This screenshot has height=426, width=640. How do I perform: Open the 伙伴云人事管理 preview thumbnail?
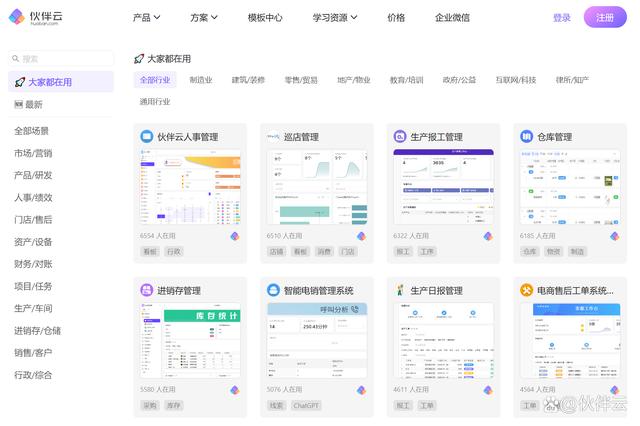190,186
